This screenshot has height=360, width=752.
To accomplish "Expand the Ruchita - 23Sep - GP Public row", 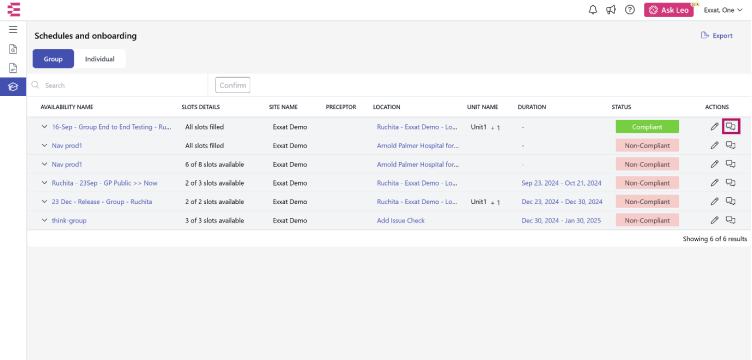I will click(44, 183).
